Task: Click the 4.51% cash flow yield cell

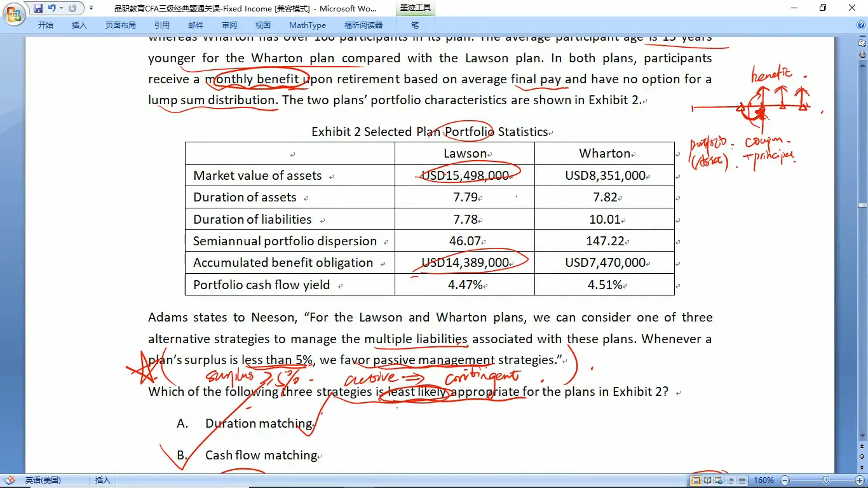Action: click(x=604, y=285)
